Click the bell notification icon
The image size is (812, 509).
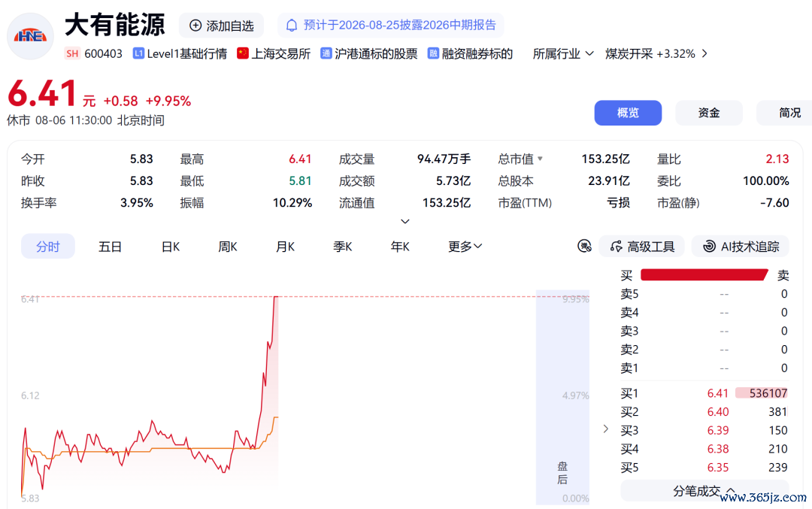[x=292, y=26]
